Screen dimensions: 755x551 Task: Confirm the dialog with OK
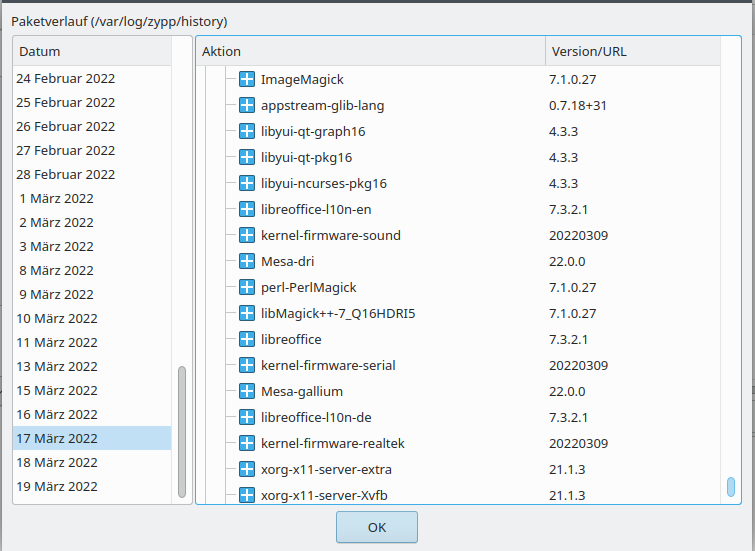point(377,527)
